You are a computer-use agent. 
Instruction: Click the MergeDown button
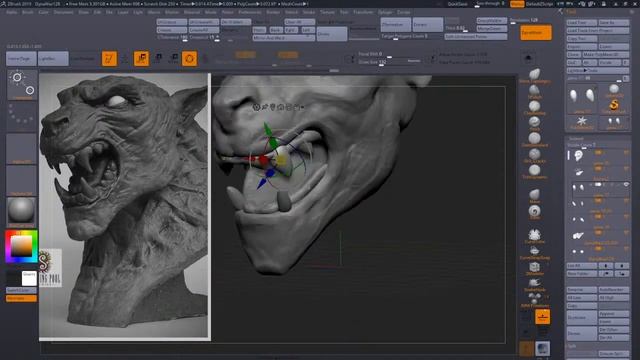tap(492, 29)
